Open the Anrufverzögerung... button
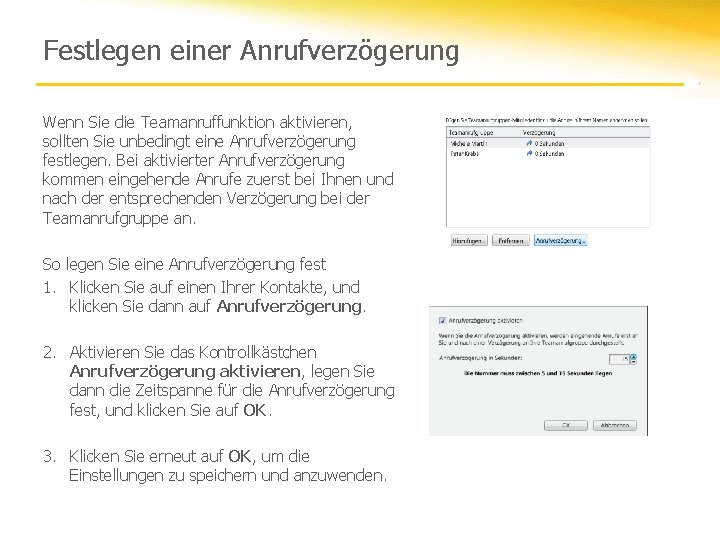The width and height of the screenshot is (720, 540). point(560,241)
